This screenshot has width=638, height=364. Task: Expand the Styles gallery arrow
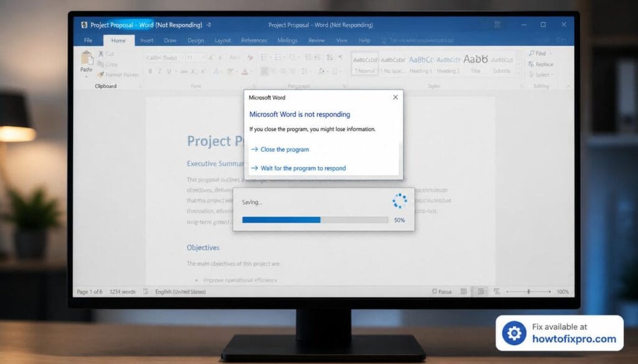[519, 73]
